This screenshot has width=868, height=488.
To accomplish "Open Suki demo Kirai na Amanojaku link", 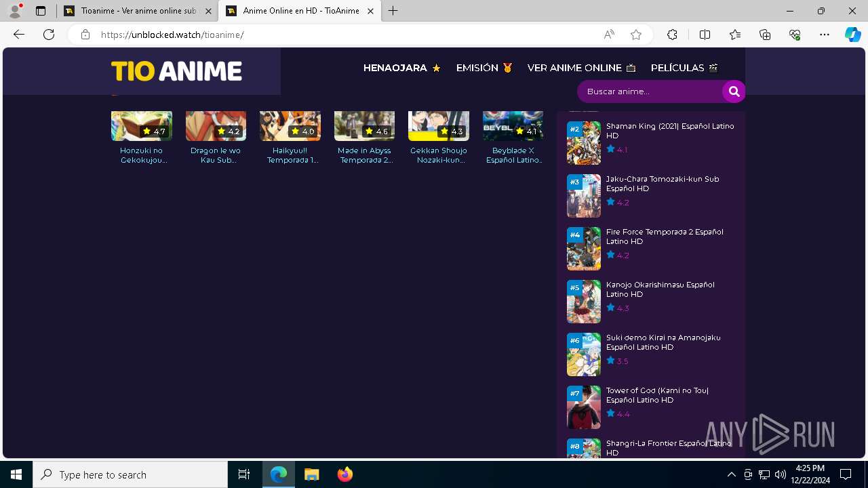I will pos(663,342).
